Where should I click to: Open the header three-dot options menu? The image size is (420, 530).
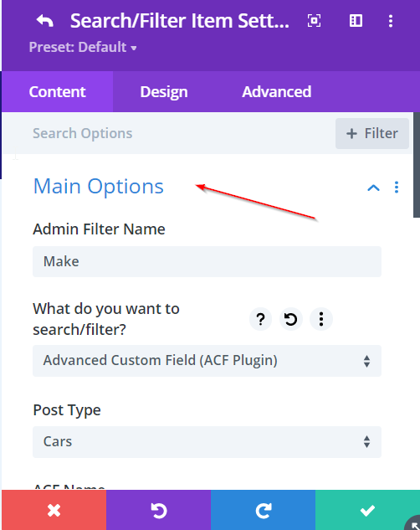(391, 21)
